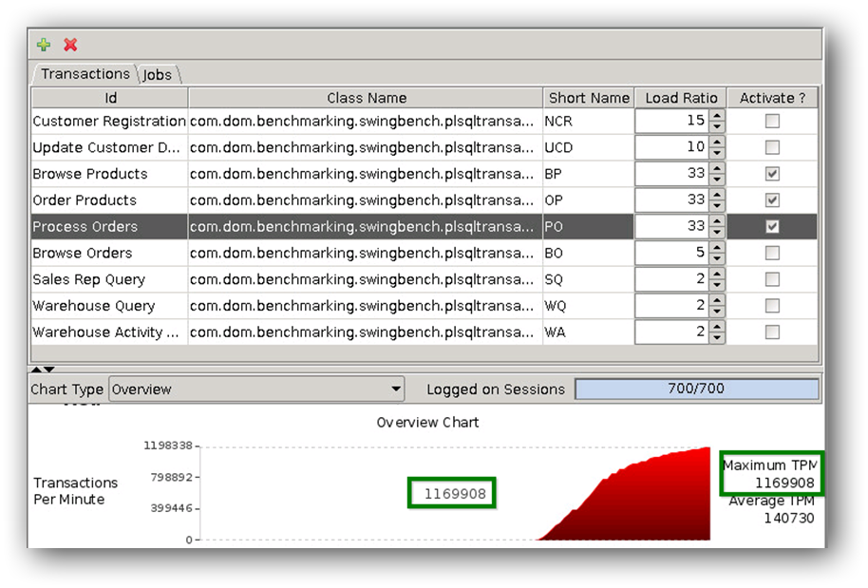
Task: Disable the Process Orders activate checkbox
Action: [x=772, y=227]
